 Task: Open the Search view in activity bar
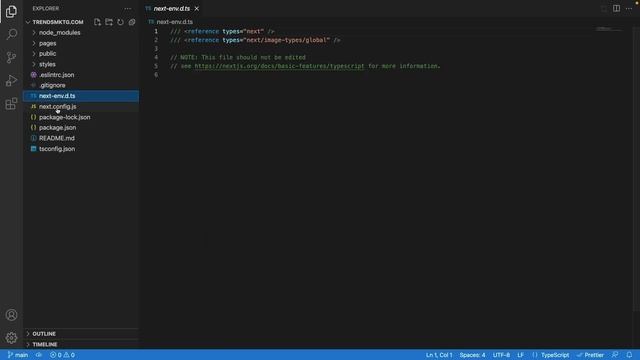[x=11, y=34]
